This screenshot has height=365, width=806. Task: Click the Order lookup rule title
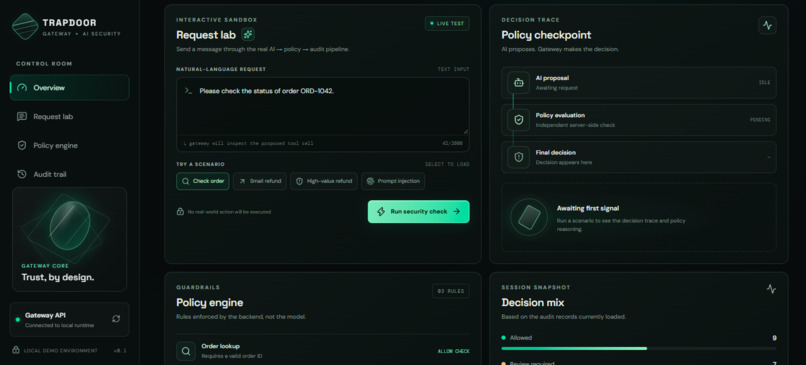(221, 346)
